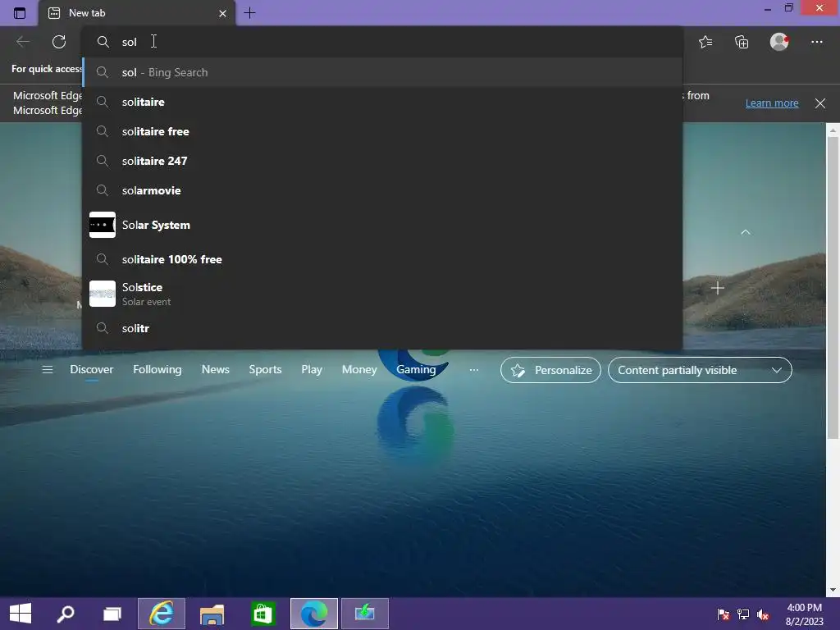
Task: Refresh the current page
Action: [59, 42]
